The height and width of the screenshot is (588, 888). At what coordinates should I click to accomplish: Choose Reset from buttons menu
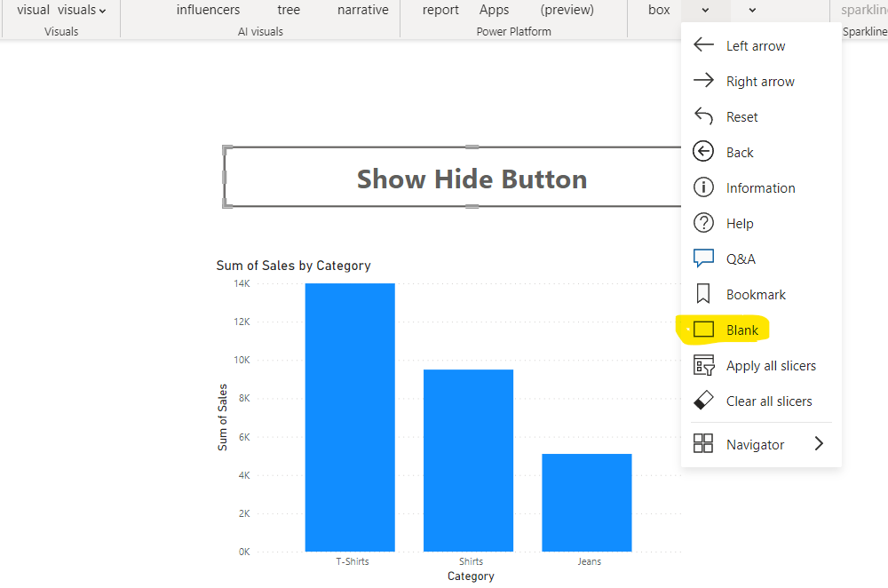[761, 116]
